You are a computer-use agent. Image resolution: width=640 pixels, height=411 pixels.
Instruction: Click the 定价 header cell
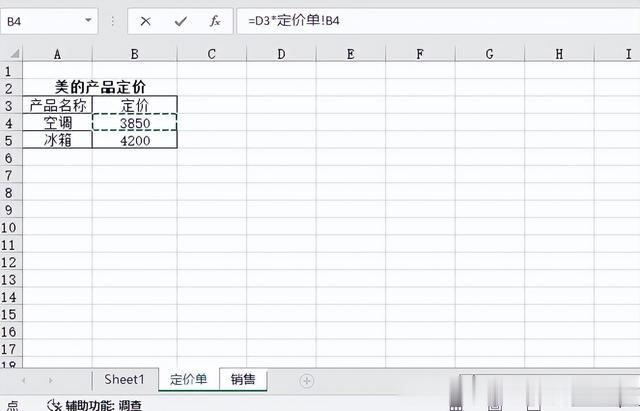[135, 105]
